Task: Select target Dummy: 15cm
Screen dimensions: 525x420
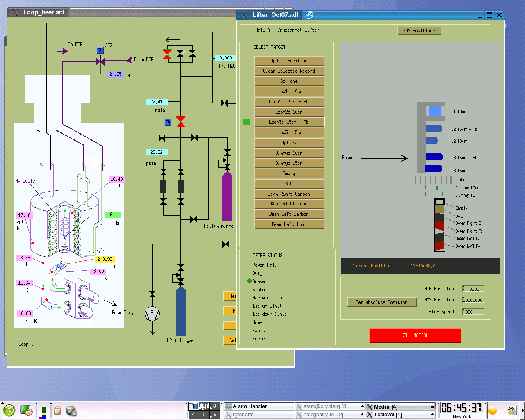Action: (x=289, y=163)
